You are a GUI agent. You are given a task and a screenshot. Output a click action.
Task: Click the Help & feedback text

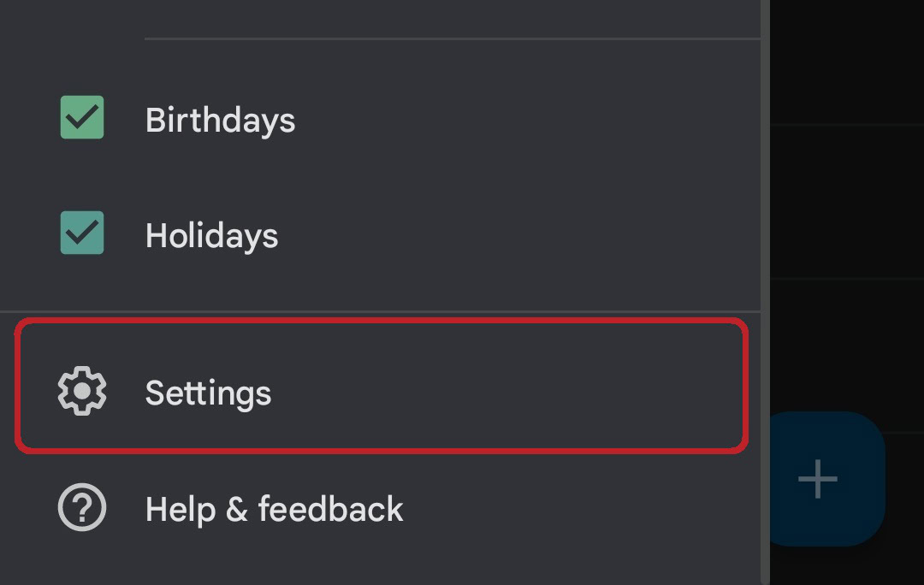(274, 510)
